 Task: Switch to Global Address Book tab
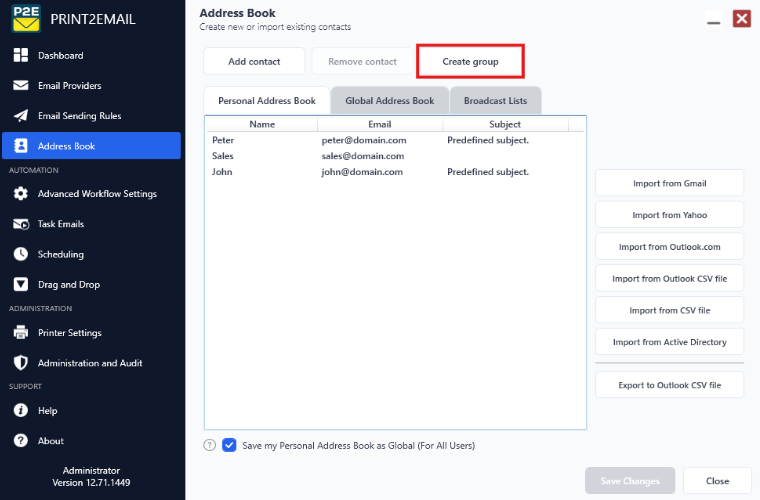390,101
